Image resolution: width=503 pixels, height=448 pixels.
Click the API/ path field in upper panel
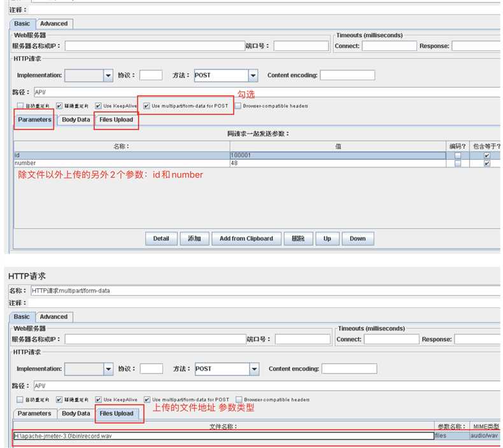[267, 92]
